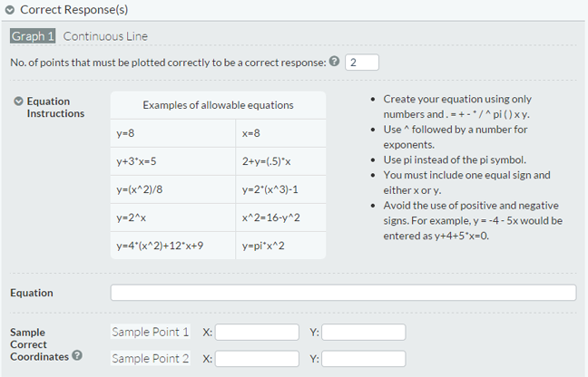Open help for points plotted correctly
Viewport: 588px width, 377px height.
coord(334,61)
